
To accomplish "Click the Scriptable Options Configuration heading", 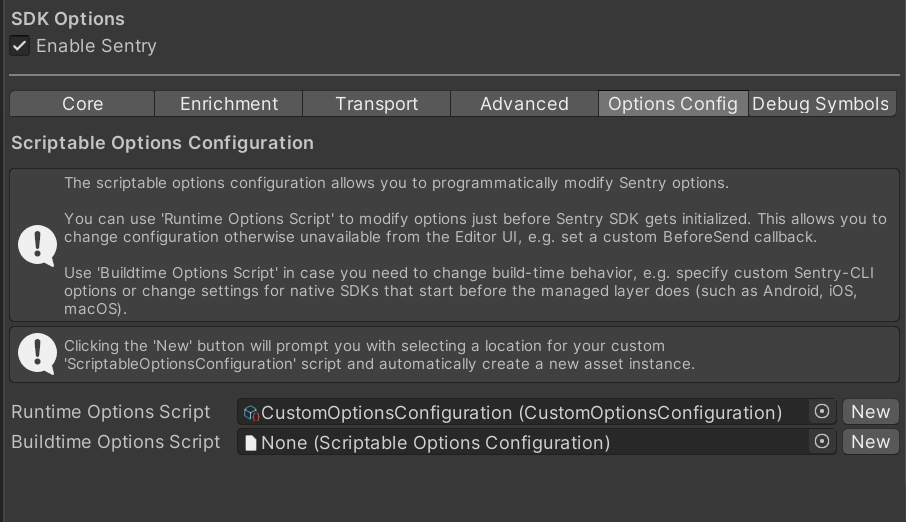I will point(162,143).
